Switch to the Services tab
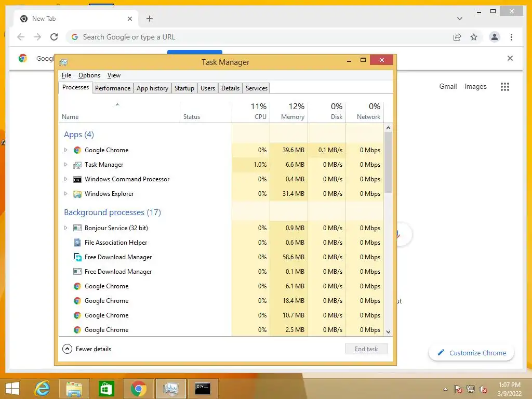532x399 pixels. 257,88
